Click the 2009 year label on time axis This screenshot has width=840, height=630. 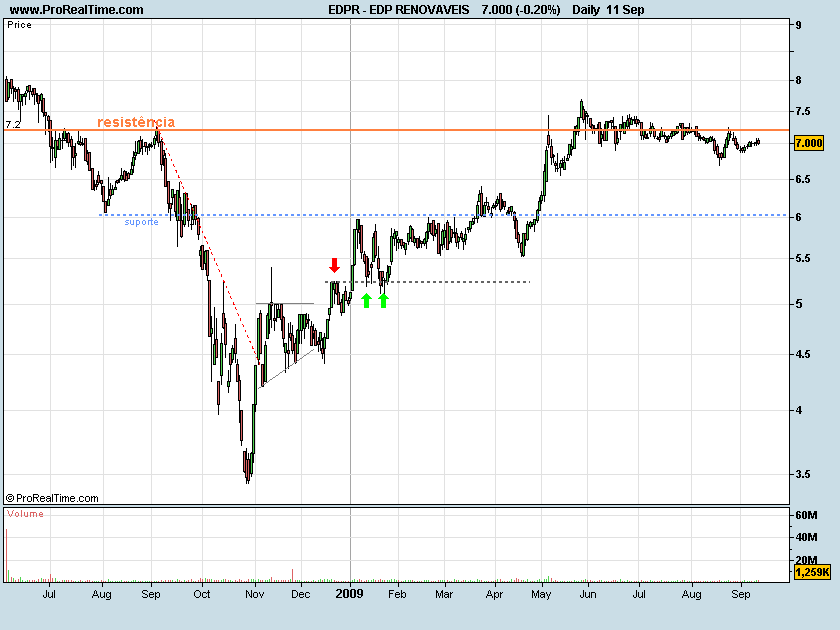pos(349,594)
